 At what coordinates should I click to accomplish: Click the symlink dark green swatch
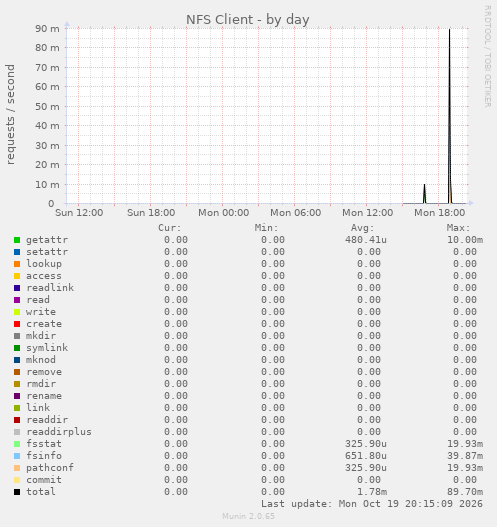[x=17, y=348]
